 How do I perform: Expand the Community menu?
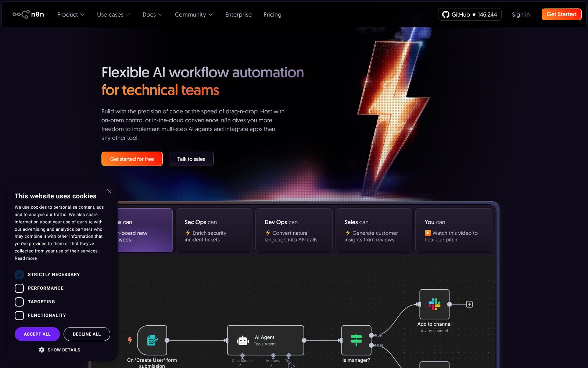pos(194,14)
